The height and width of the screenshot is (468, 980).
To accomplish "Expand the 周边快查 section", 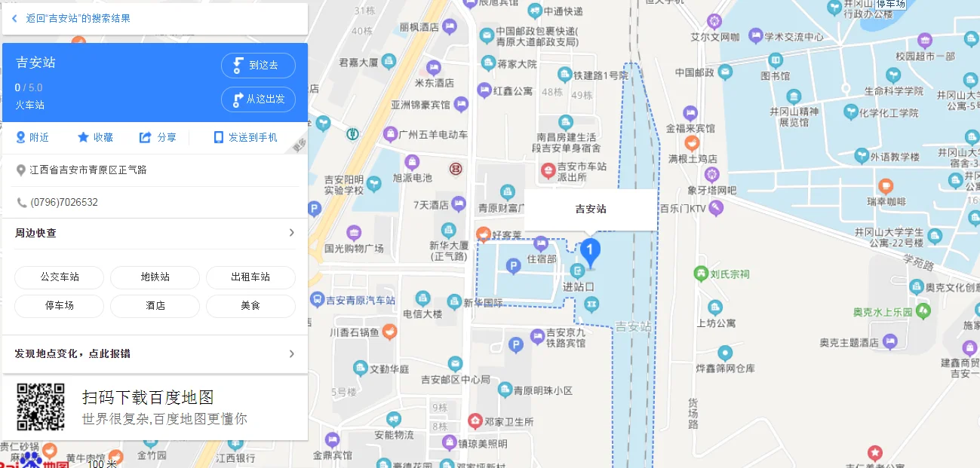I will click(x=292, y=233).
